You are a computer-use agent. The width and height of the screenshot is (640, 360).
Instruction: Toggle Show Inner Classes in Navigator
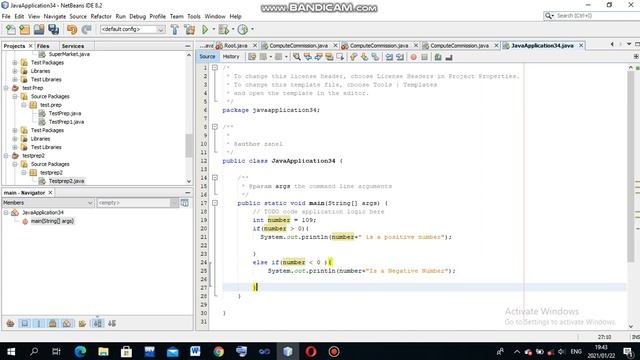[67, 324]
